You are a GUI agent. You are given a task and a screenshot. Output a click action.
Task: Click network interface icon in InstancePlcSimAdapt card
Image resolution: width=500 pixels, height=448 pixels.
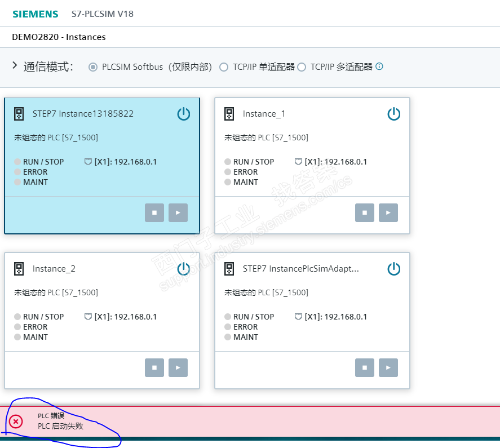click(298, 317)
